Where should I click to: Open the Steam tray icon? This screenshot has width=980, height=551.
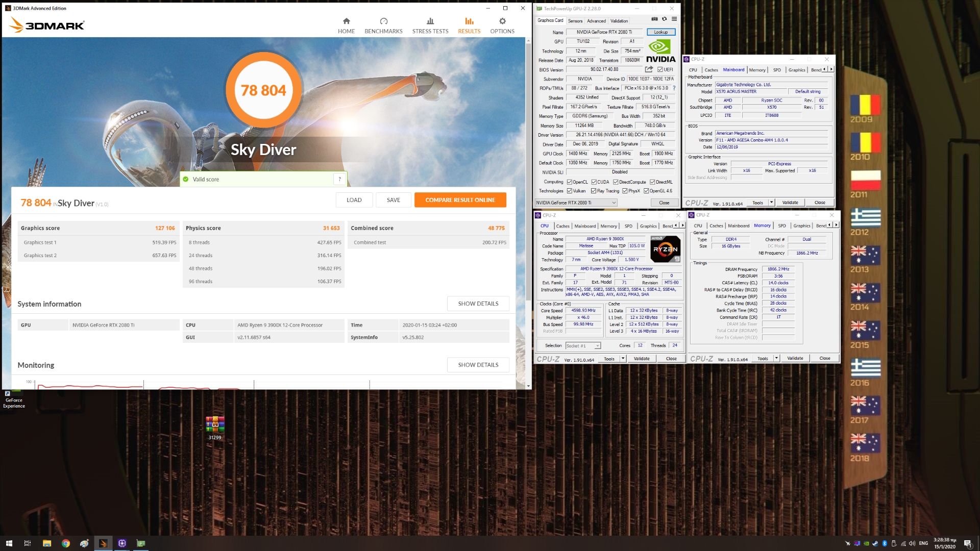point(875,543)
